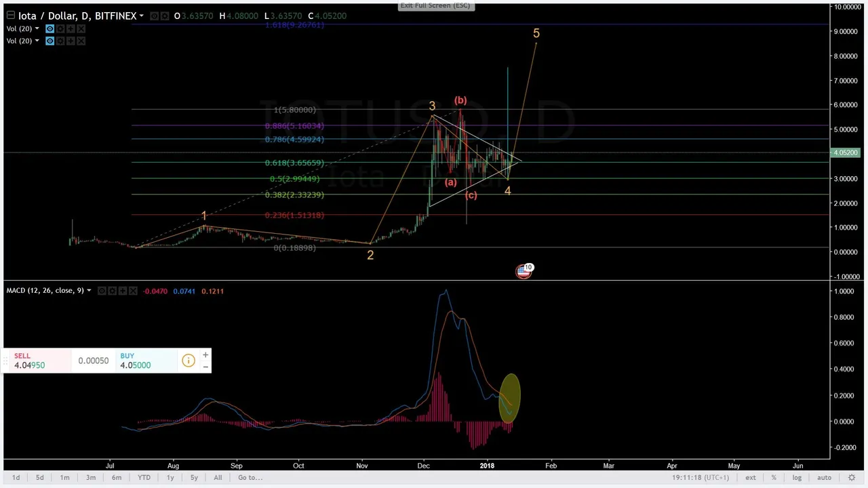Click Fibonacci level 0.236(1.51318) label
The image size is (868, 488).
pos(294,216)
